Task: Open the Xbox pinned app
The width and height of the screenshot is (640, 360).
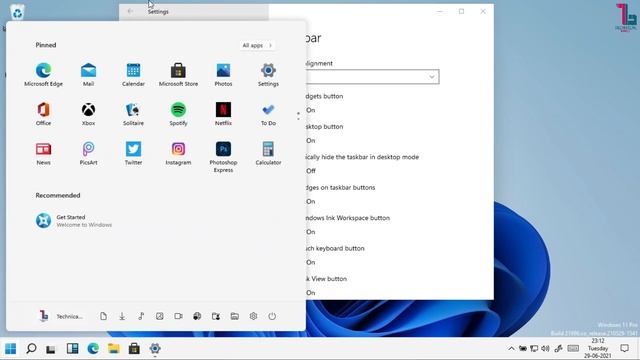Action: 88,113
